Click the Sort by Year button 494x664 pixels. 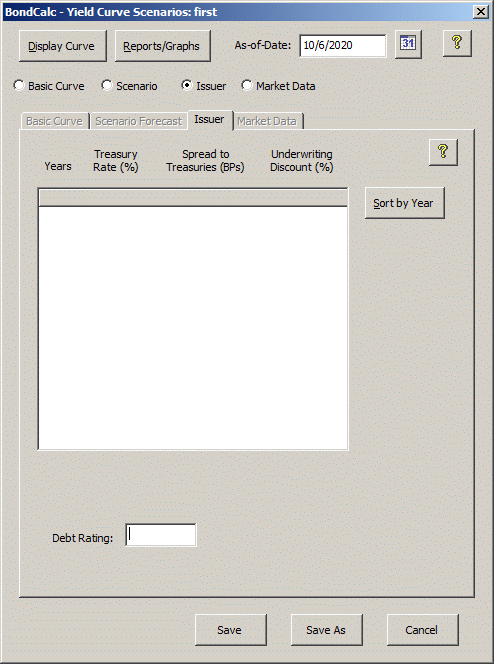[x=405, y=203]
